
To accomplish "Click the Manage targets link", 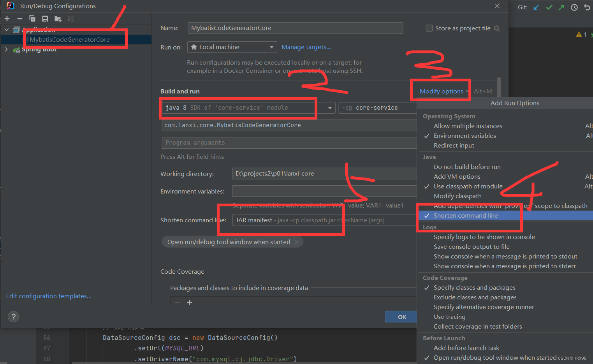I will pyautogui.click(x=306, y=47).
